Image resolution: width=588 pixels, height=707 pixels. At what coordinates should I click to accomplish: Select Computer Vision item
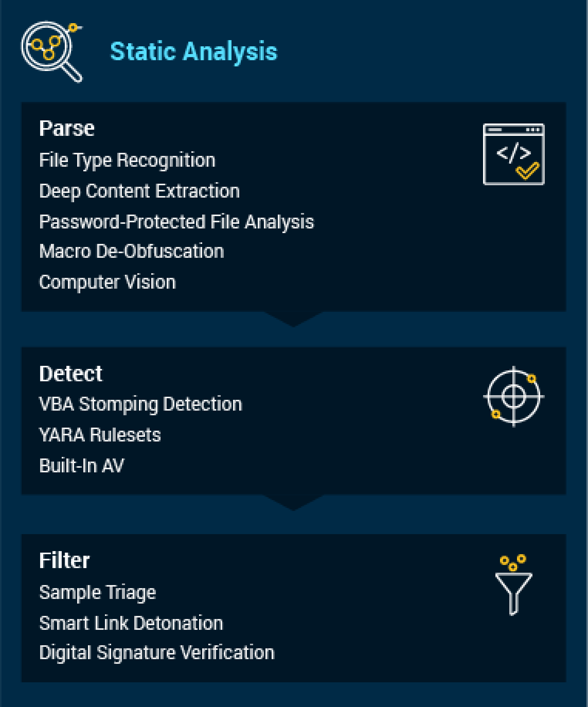107,282
